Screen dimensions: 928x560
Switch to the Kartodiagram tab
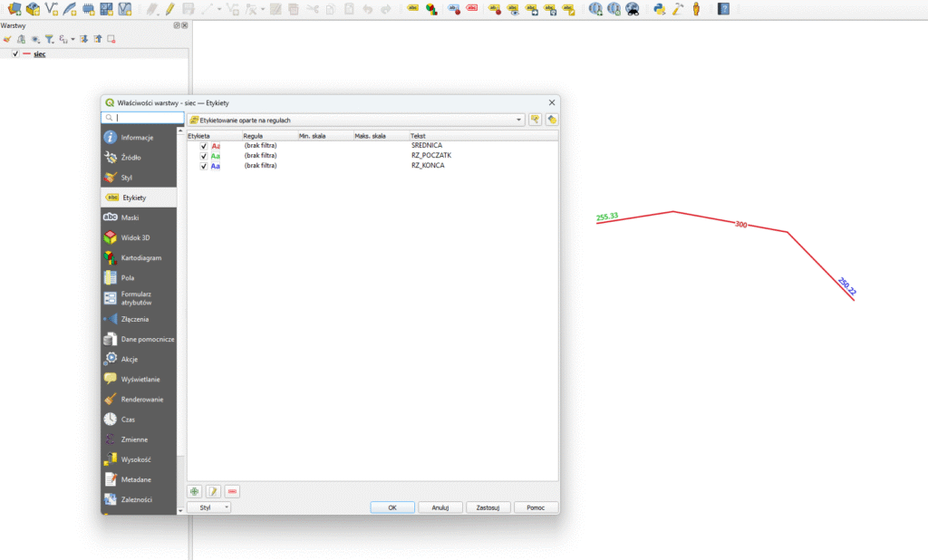139,257
